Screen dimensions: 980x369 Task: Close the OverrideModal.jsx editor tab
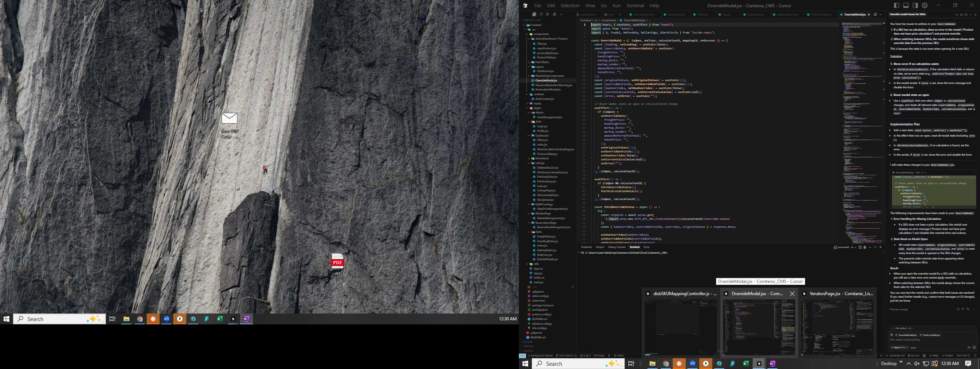(x=869, y=14)
